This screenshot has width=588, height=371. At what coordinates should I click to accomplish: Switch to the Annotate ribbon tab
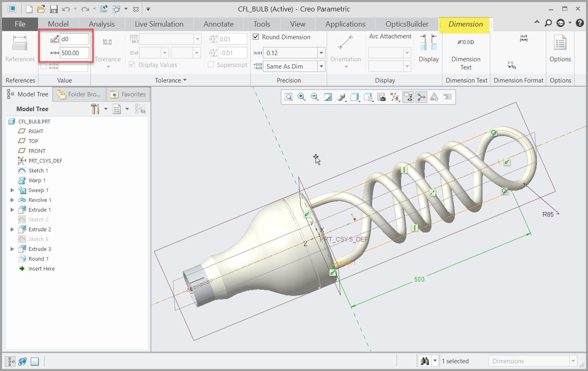pyautogui.click(x=218, y=24)
